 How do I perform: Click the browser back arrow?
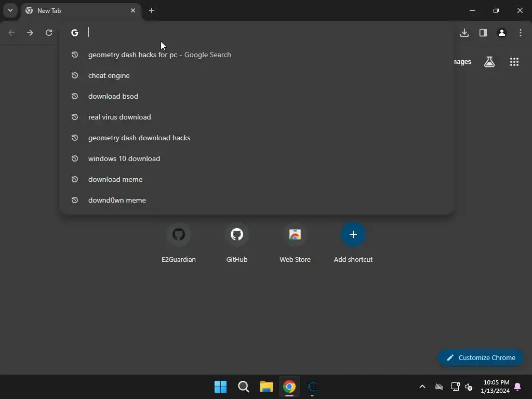pos(11,33)
